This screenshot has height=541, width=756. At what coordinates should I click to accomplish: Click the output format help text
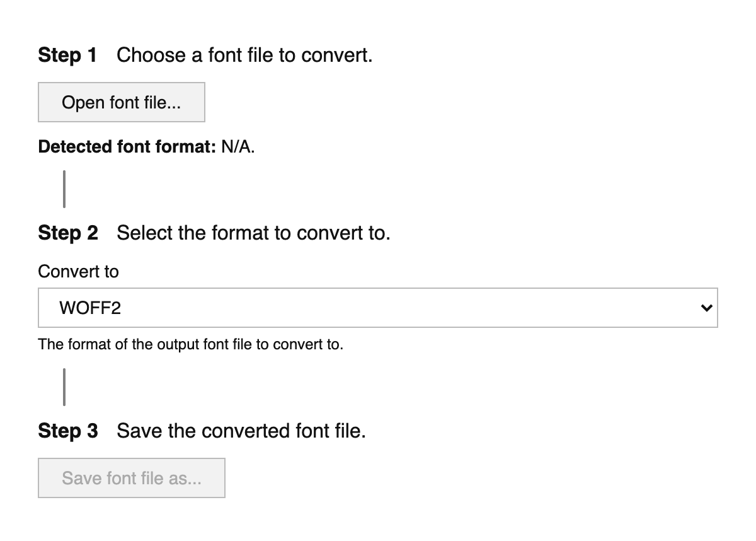point(190,345)
